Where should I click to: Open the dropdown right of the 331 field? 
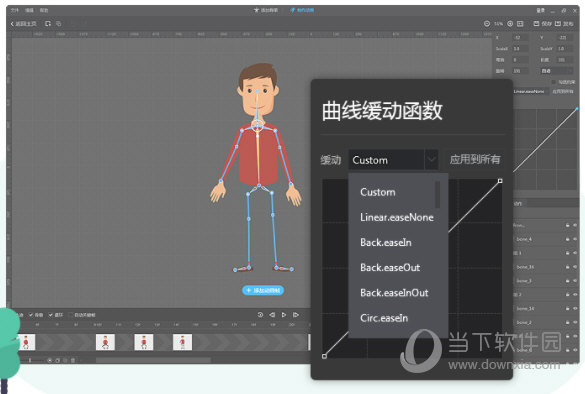point(556,71)
